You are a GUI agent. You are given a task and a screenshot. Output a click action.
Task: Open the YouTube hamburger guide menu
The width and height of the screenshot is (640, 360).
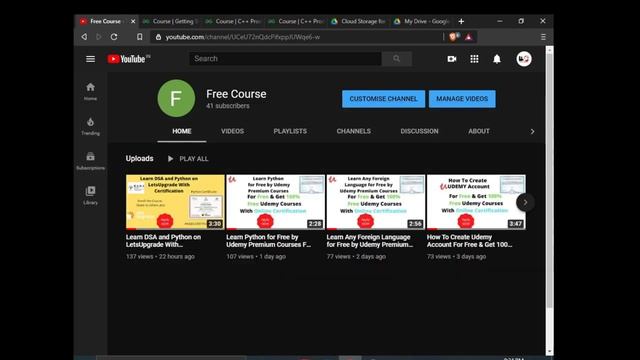[x=90, y=59]
